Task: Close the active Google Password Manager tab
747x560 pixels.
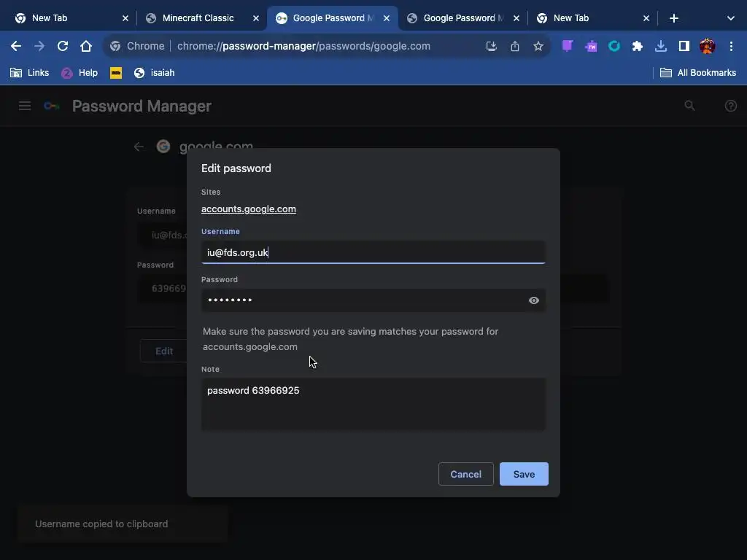Action: click(x=387, y=18)
